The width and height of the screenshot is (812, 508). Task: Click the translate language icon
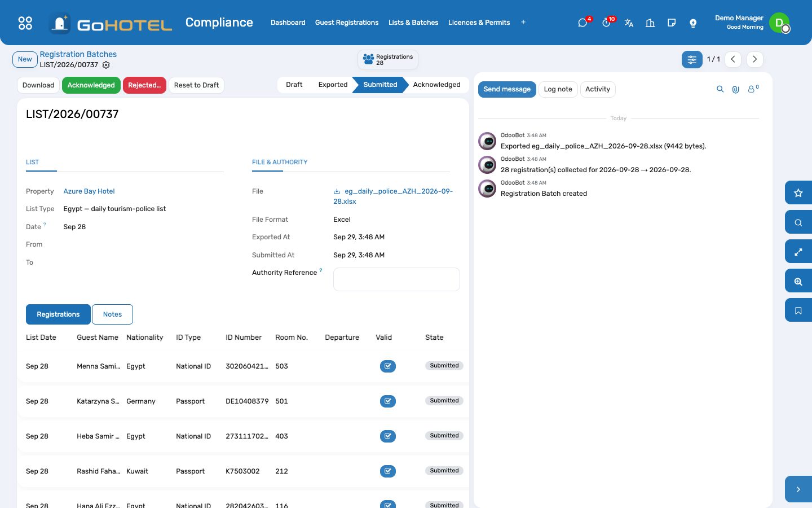tap(629, 23)
